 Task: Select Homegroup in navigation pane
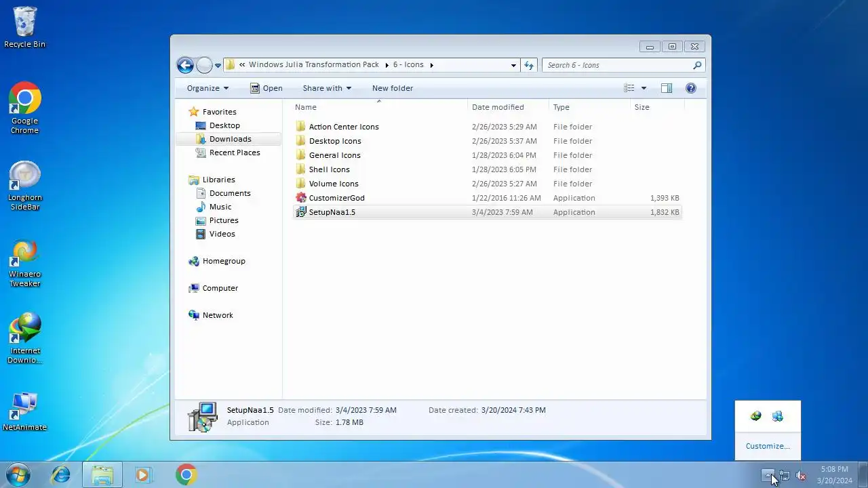[x=224, y=261]
